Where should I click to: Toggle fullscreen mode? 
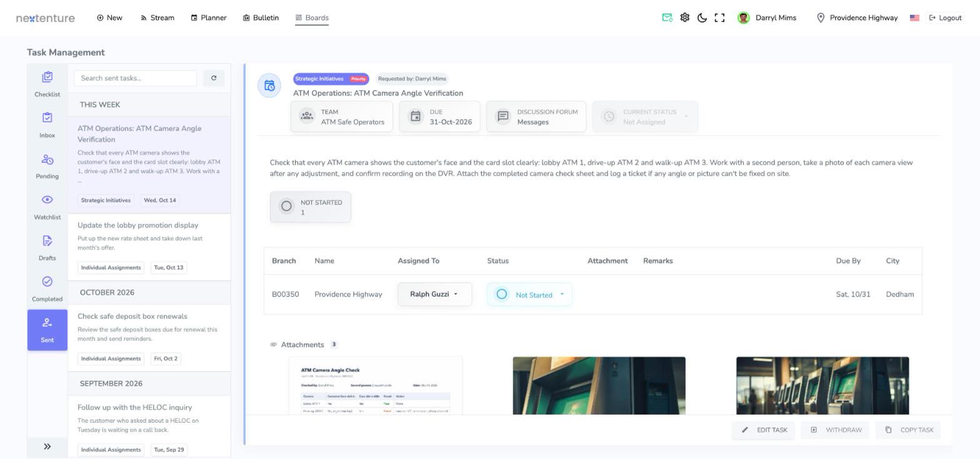(x=719, y=18)
